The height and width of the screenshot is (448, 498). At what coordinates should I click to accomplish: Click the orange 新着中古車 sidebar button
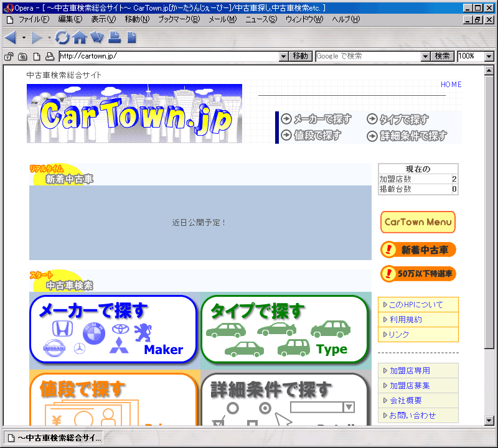(x=418, y=250)
